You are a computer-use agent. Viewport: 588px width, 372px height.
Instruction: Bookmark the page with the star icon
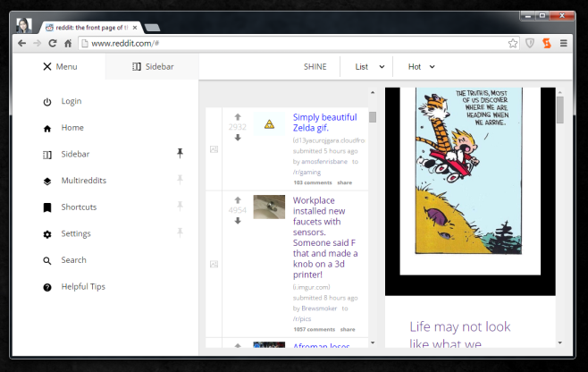[x=513, y=43]
